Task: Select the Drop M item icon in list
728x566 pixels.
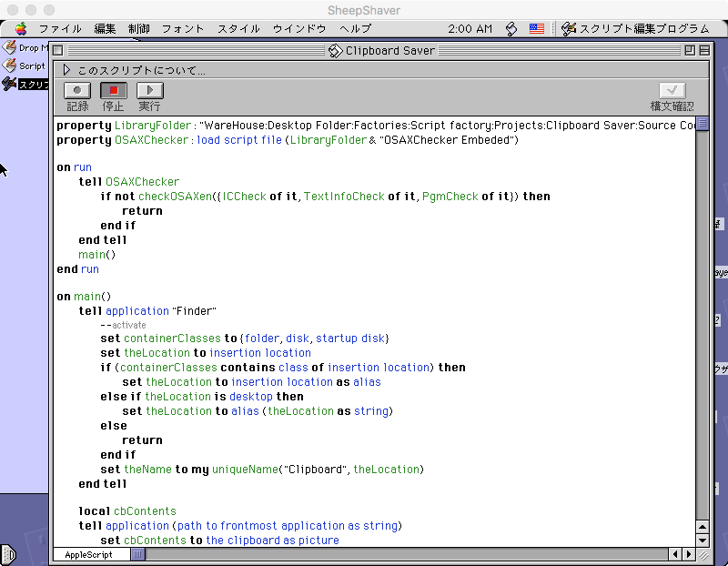Action: (9, 47)
